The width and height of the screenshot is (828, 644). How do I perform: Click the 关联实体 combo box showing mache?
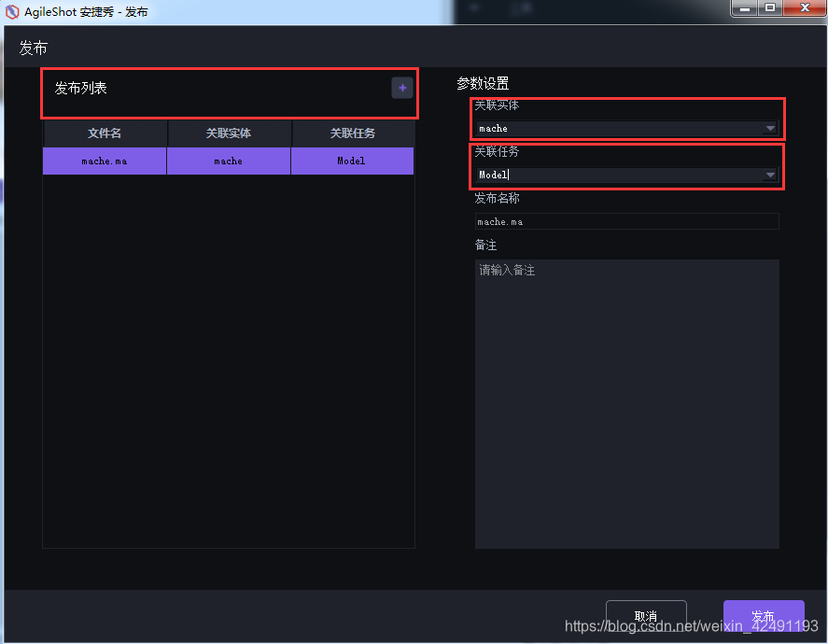tap(626, 128)
